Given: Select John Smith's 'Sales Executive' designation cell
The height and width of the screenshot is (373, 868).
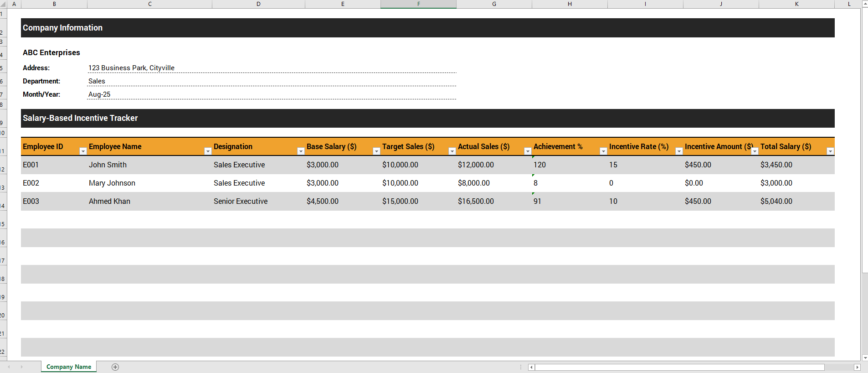Looking at the screenshot, I should 258,165.
